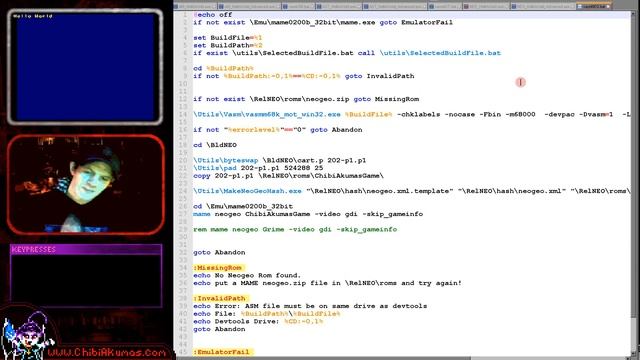Click the blue '\utils\SelectedBuildFile.bat' call target
This screenshot has width=640, height=360.
click(x=440, y=53)
